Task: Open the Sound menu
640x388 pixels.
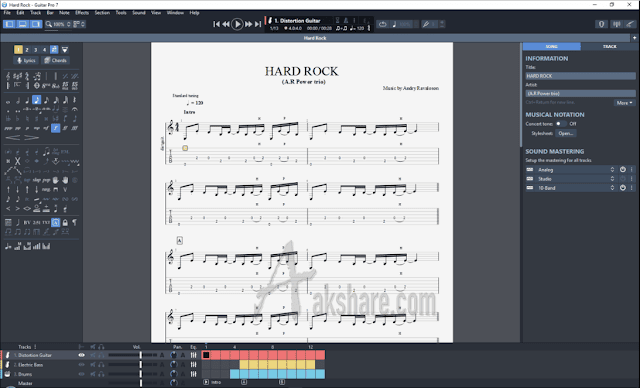Action: [139, 13]
